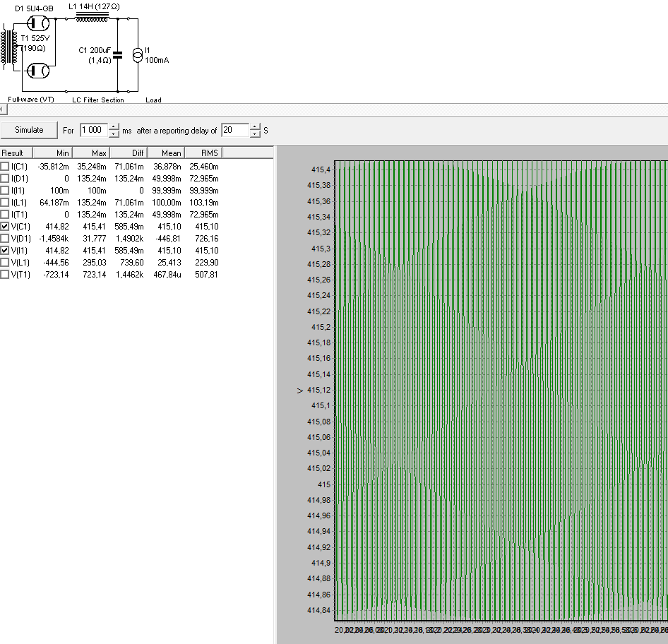
Task: Check the V(T1) trace checkbox
Action: click(5, 275)
